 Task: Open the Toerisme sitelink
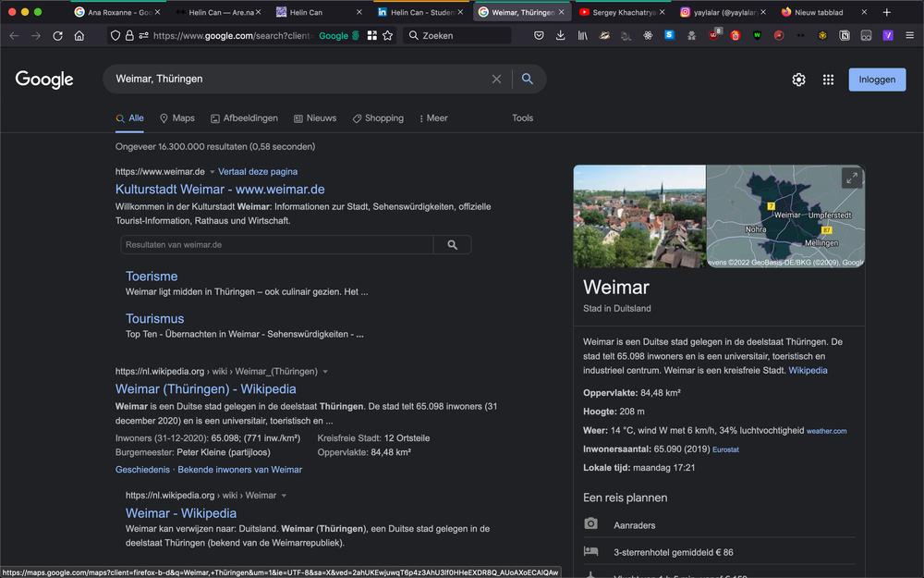coord(152,276)
